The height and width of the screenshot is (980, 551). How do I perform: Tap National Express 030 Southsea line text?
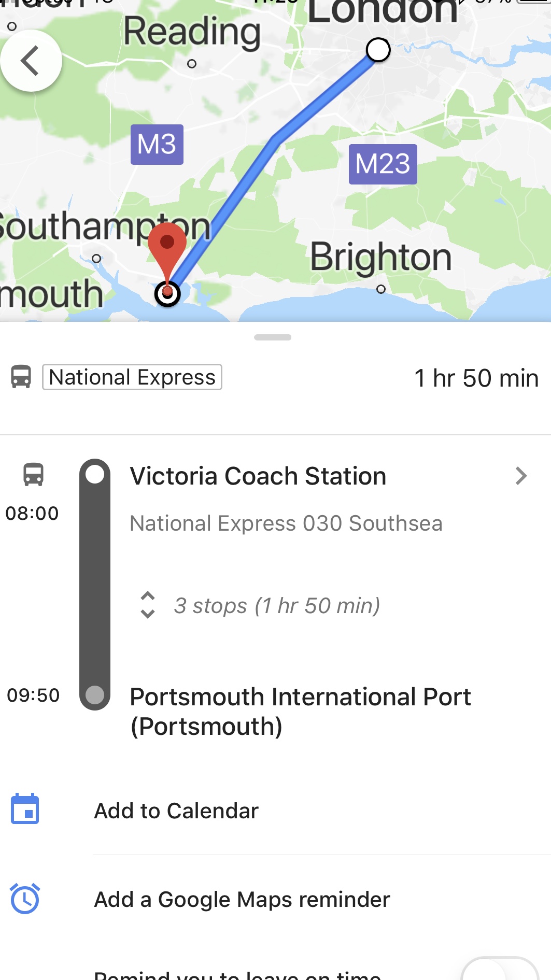[286, 523]
